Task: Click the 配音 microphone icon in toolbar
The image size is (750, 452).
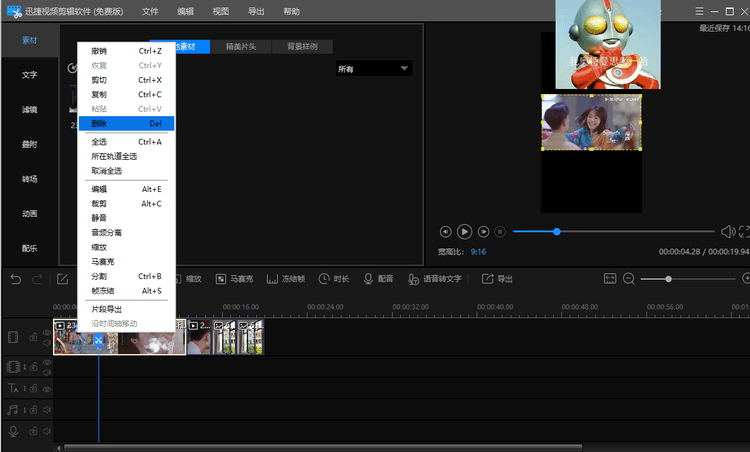Action: coord(367,279)
